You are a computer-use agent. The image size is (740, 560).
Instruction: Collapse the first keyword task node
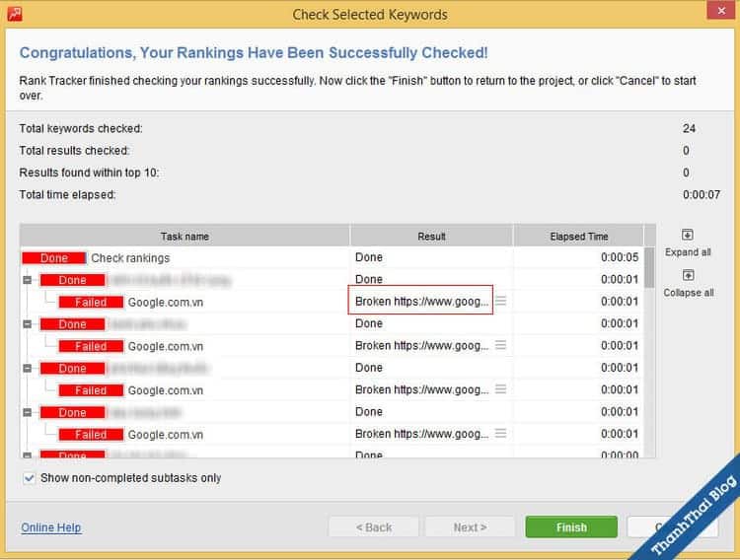[x=27, y=280]
